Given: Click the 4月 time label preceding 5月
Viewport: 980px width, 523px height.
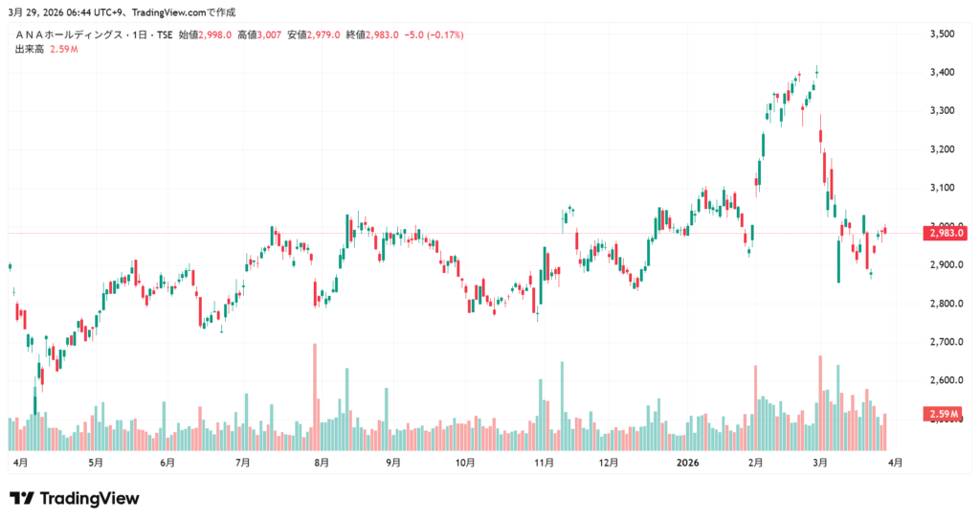Looking at the screenshot, I should click(x=21, y=463).
